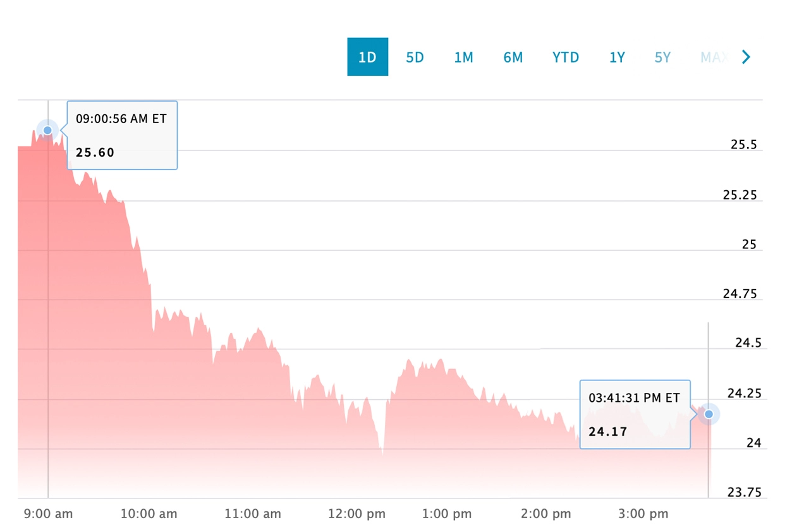Select the 1D time range tab
Screen dimensions: 804x532
coord(367,57)
